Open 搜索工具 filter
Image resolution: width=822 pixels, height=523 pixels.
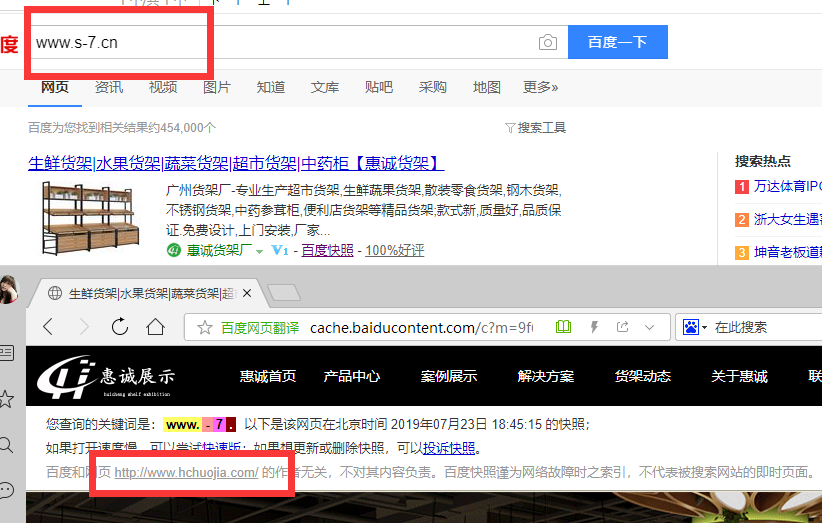pos(536,128)
